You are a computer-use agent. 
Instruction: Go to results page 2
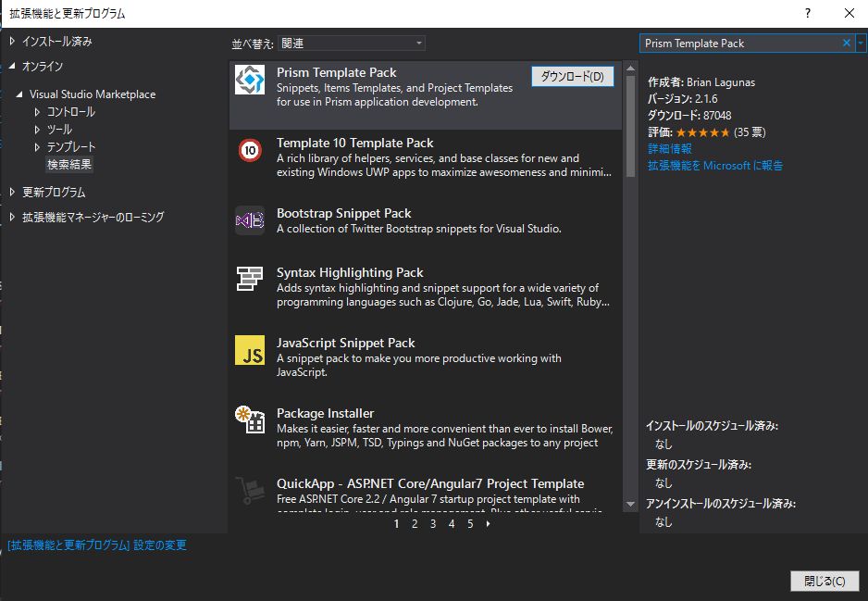click(x=415, y=523)
